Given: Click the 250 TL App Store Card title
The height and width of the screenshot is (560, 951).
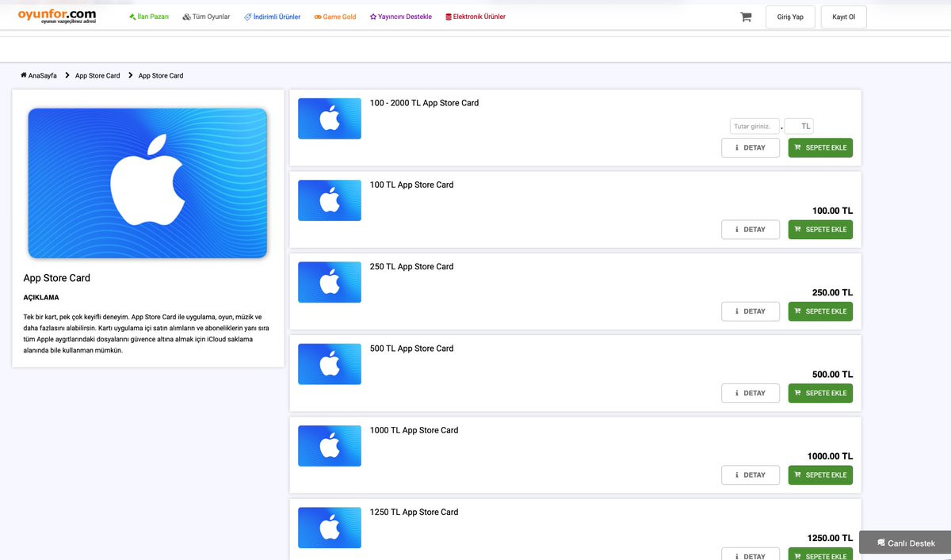Looking at the screenshot, I should click(x=411, y=267).
